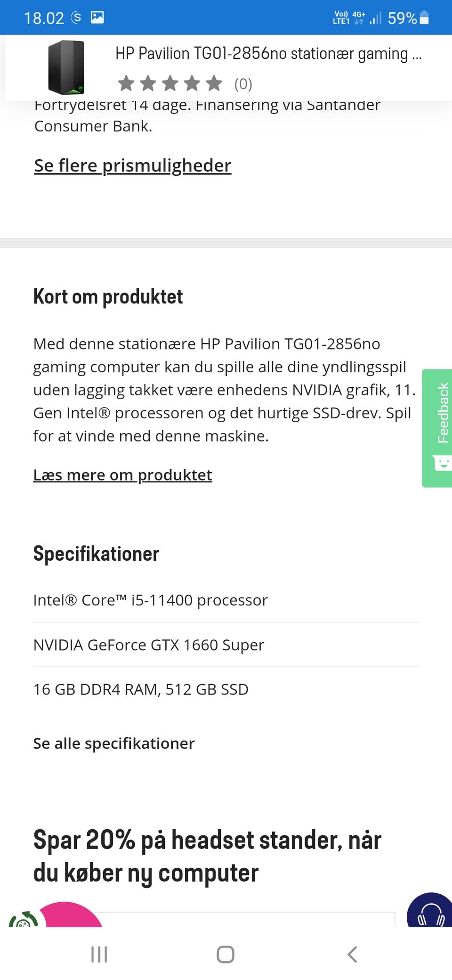This screenshot has height=980, width=452.
Task: Tap the battery indicator in status bar
Action: point(424,18)
